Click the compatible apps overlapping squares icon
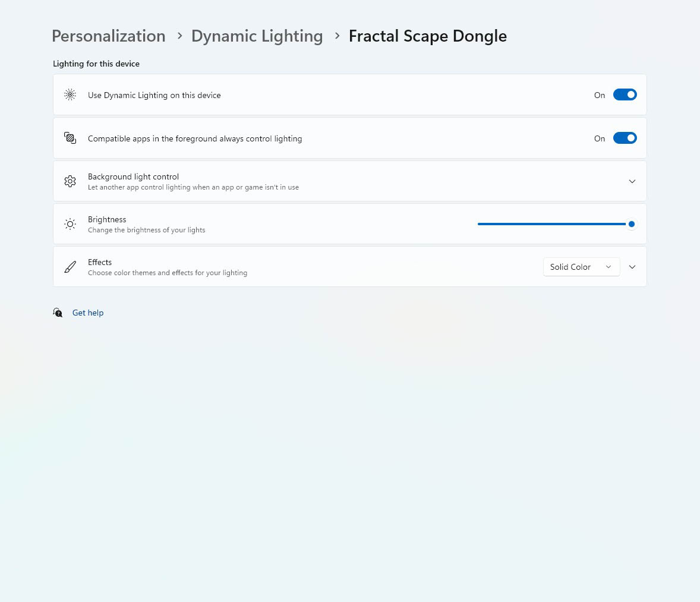700x602 pixels. tap(70, 138)
